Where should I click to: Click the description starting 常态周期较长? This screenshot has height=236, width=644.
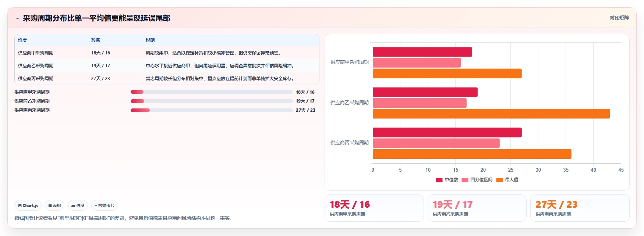point(220,79)
